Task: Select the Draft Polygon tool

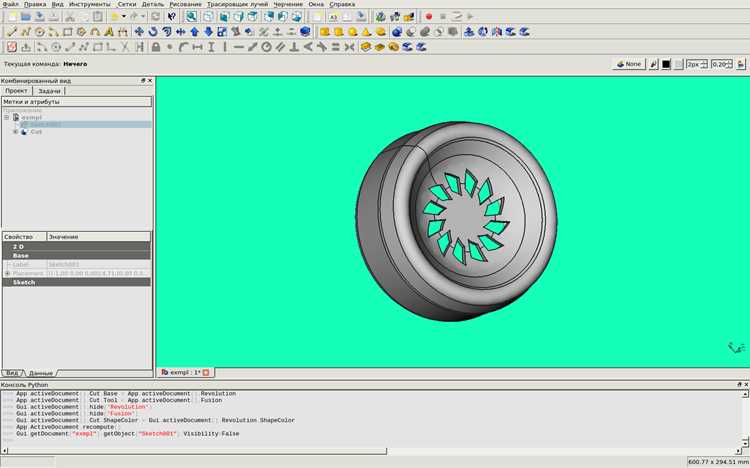Action: click(x=81, y=32)
